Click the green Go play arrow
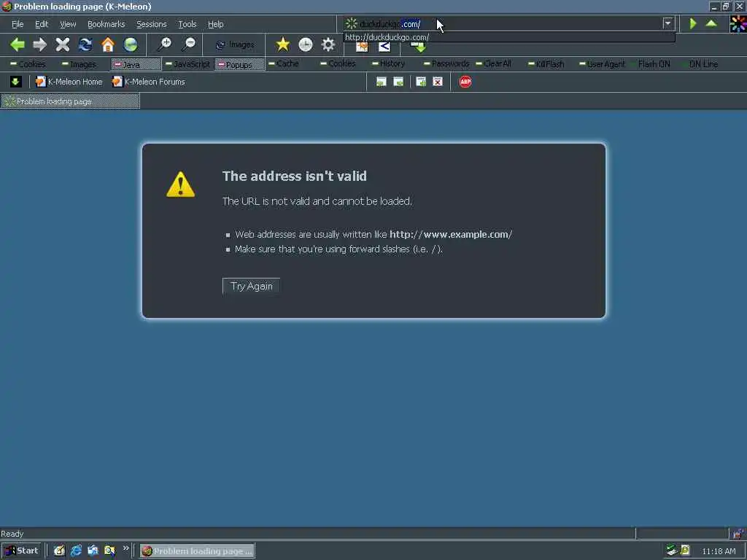Screen dimensions: 747x560 (x=693, y=23)
